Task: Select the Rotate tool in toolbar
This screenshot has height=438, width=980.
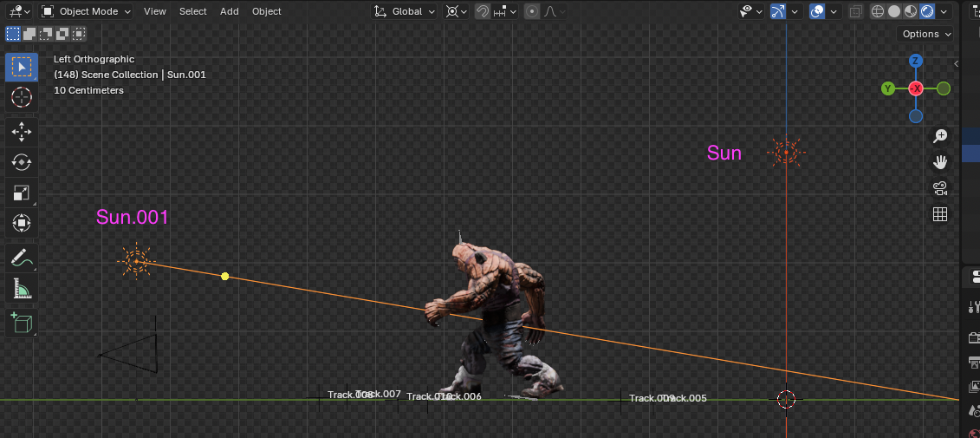Action: 22,162
